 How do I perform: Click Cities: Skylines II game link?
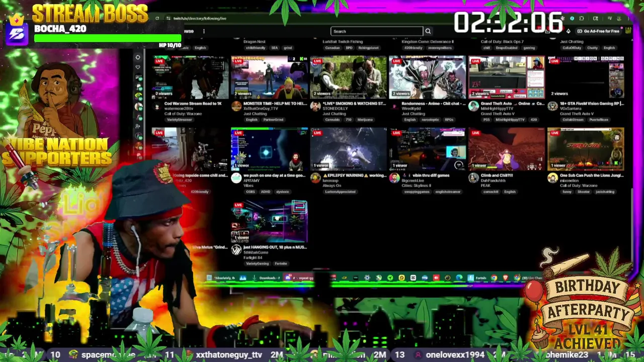417,186
